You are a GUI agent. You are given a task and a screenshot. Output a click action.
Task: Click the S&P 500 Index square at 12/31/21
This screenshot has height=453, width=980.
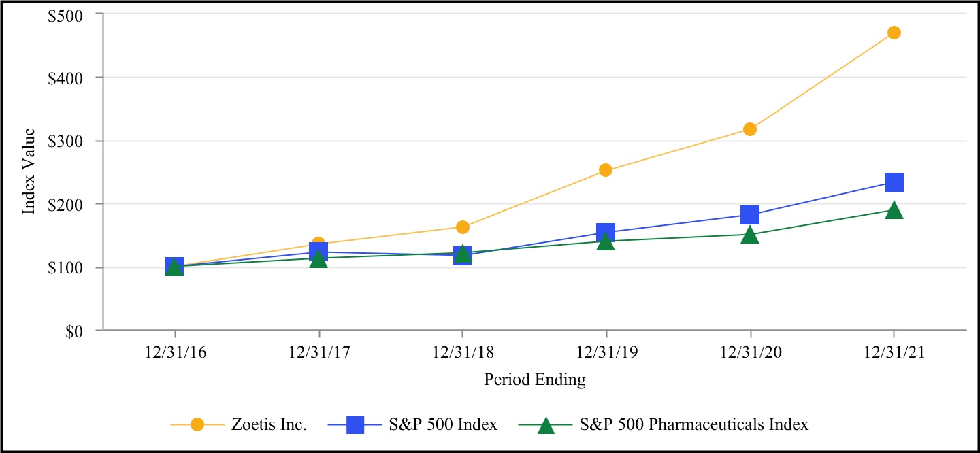[x=894, y=182]
